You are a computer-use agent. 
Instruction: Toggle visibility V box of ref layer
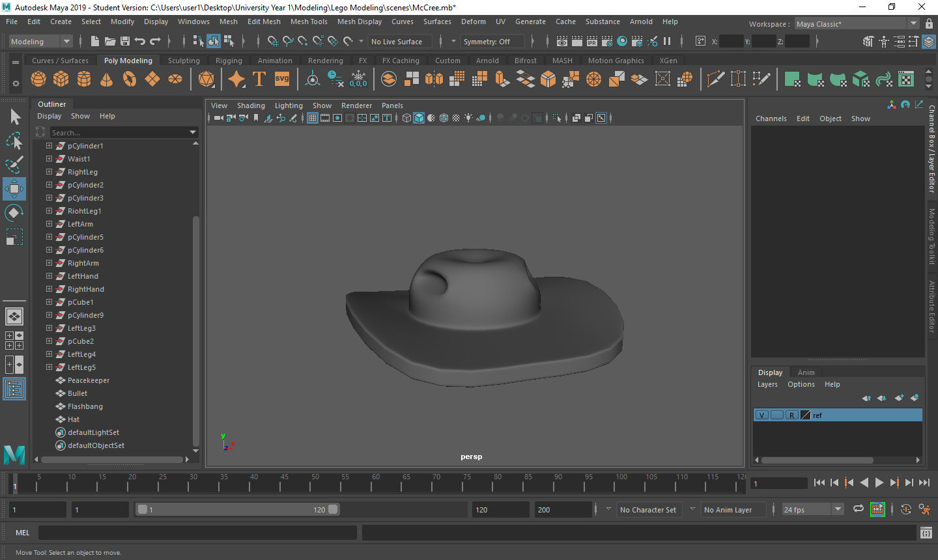[761, 415]
